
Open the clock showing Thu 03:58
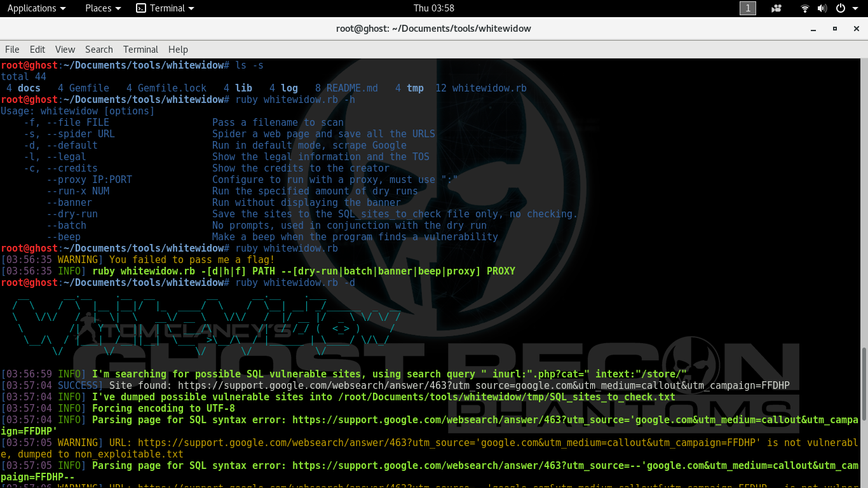433,8
